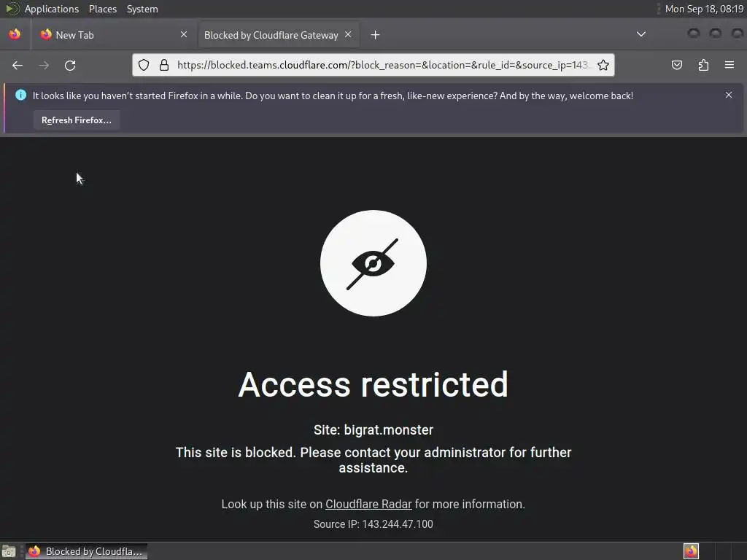The image size is (747, 560).
Task: Close the Blocked by Cloudflare Gateway tab
Action: click(x=348, y=35)
